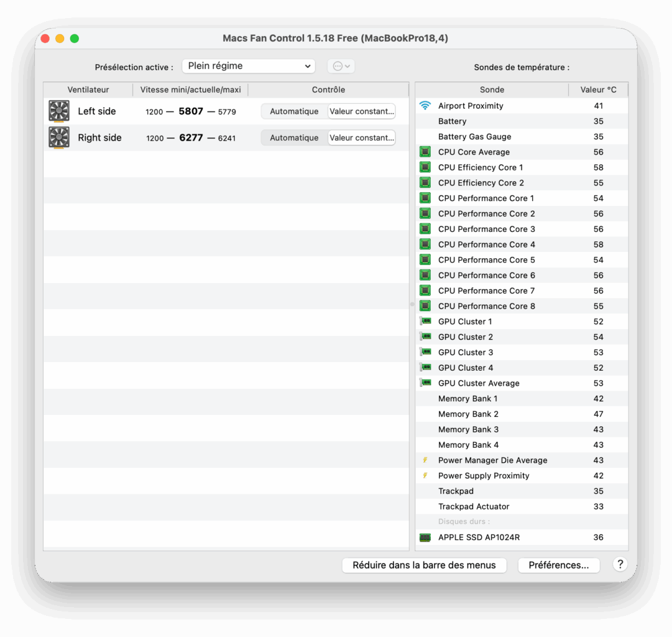
Task: Click the CPU Efficiency Core 2 chip icon
Action: [x=425, y=183]
